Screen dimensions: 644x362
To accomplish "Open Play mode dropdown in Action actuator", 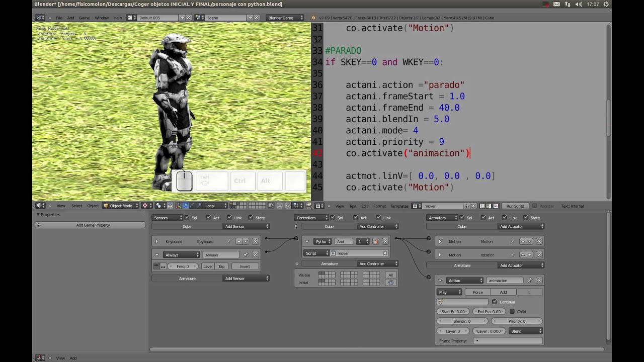I will 450,292.
